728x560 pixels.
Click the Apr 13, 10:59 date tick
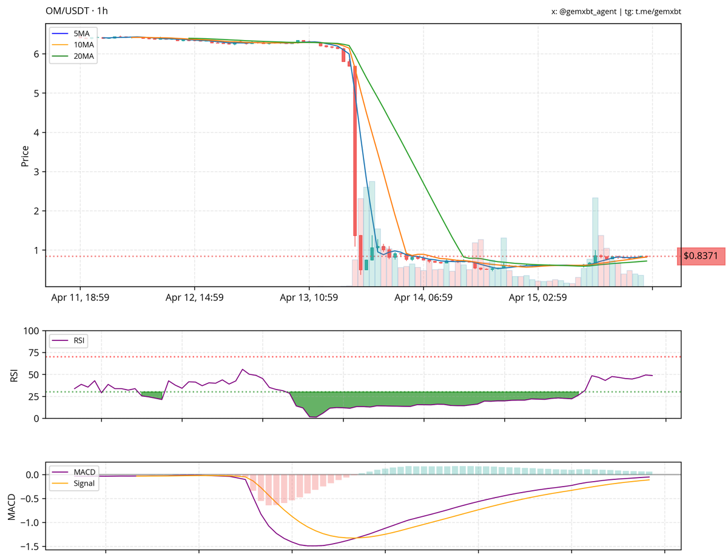309,298
